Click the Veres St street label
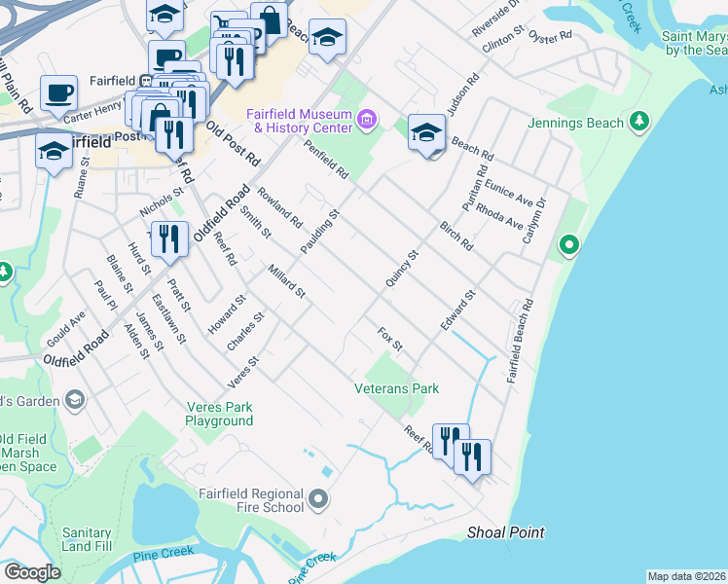This screenshot has width=728, height=584. coord(242,373)
